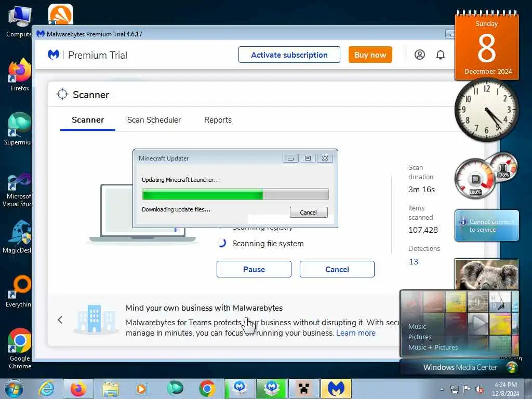Screen dimensions: 532x399
Task: Open the orange desktop shortcut at the top
Action: pyautogui.click(x=60, y=14)
